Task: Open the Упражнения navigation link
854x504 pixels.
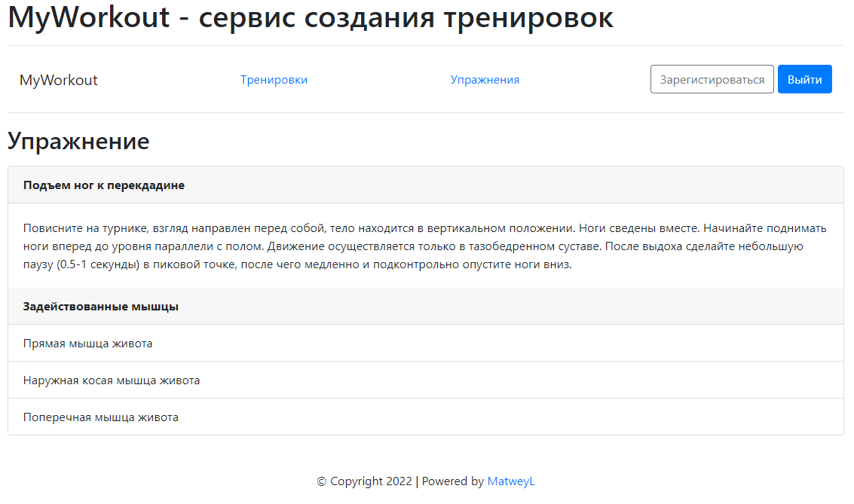Action: [485, 79]
